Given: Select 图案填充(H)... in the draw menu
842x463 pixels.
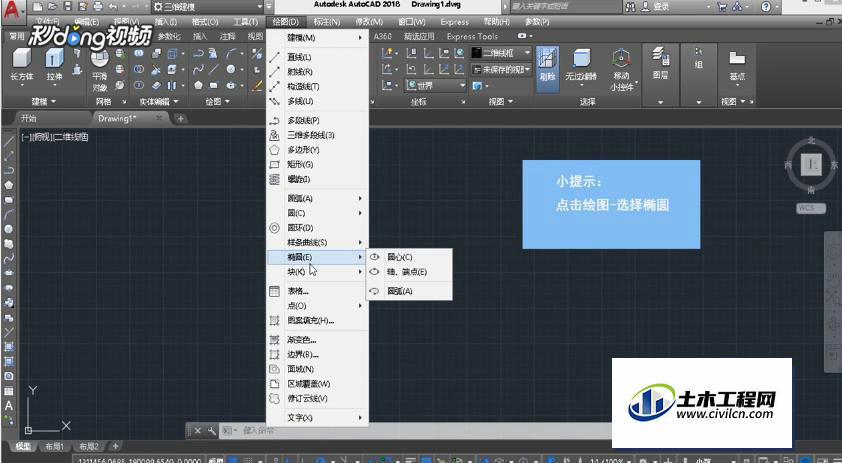Looking at the screenshot, I should coord(317,321).
